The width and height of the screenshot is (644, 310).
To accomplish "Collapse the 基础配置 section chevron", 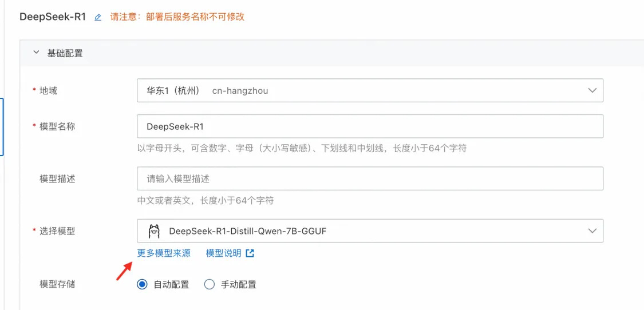I will point(36,53).
